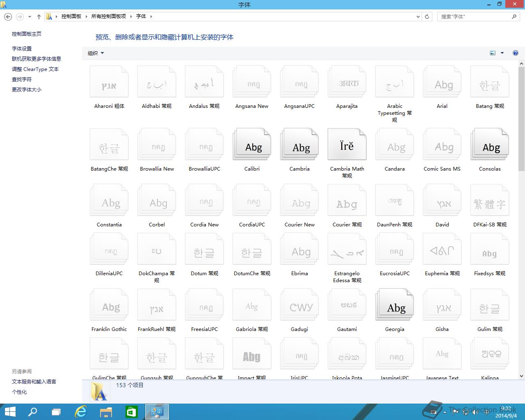This screenshot has width=525, height=420.
Task: Click the scrollbar down arrow
Action: tap(522, 376)
